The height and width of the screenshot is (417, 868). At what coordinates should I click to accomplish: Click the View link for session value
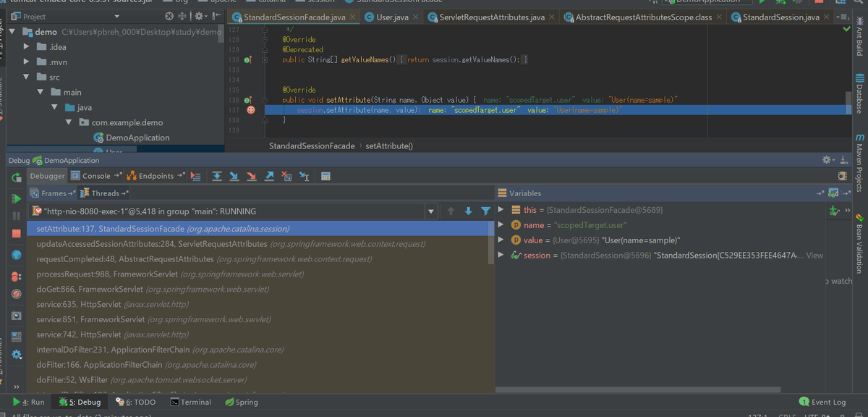[814, 256]
